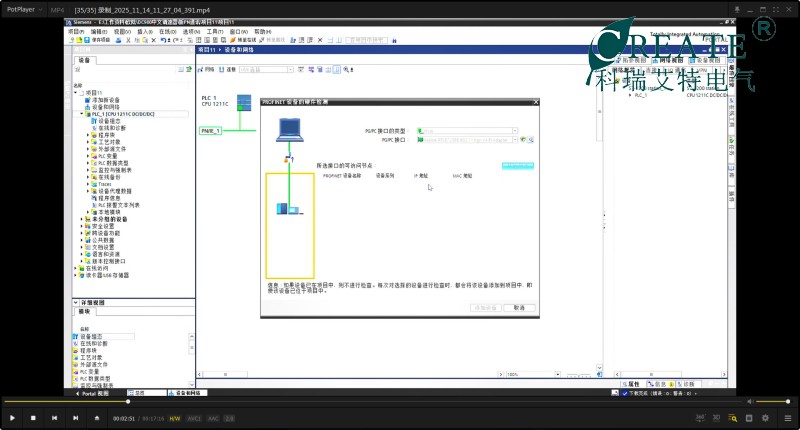This screenshot has width=800, height=430.
Task: Click the PotPlayer seek bar handle
Action: (128, 401)
